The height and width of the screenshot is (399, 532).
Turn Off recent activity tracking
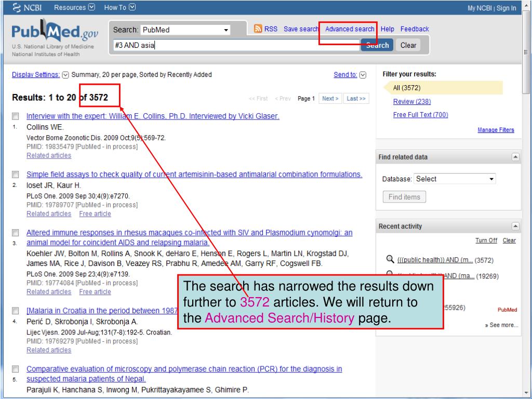point(486,241)
